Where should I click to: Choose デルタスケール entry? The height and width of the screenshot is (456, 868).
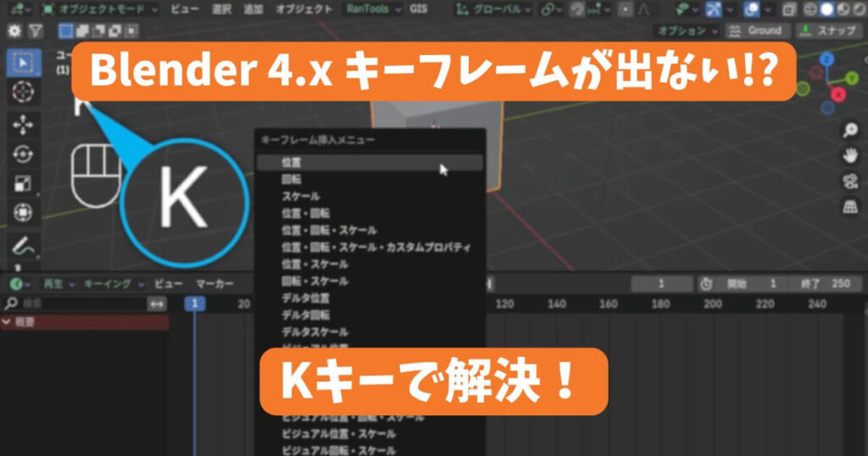[x=370, y=332]
